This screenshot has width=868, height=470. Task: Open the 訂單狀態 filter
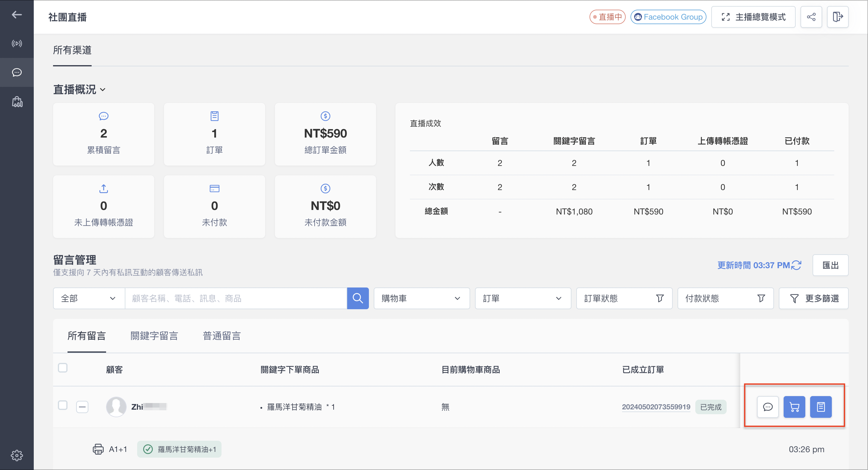[624, 298]
